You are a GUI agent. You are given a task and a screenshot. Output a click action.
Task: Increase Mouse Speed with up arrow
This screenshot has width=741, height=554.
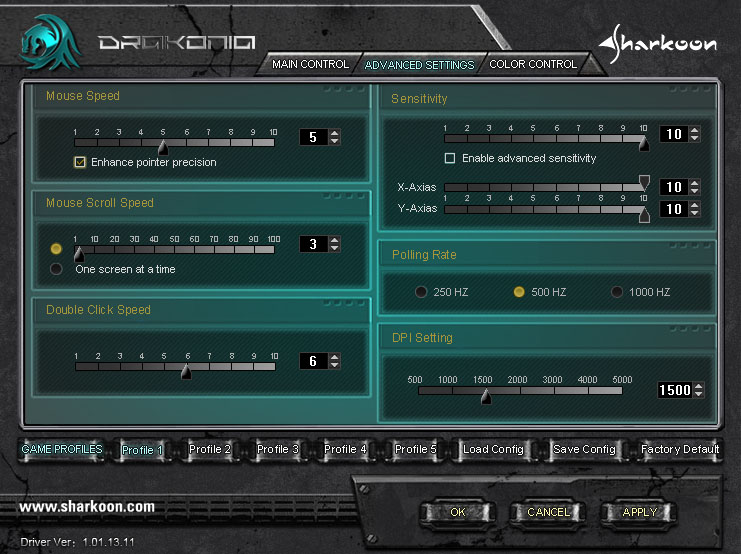(335, 133)
